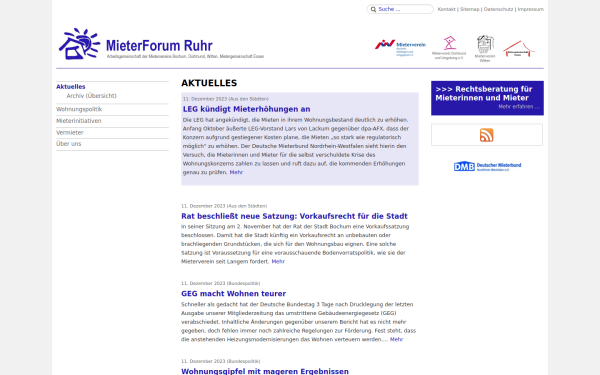This screenshot has height=375, width=600.
Task: Click the AKTUELLES page heading
Action: pyautogui.click(x=209, y=83)
